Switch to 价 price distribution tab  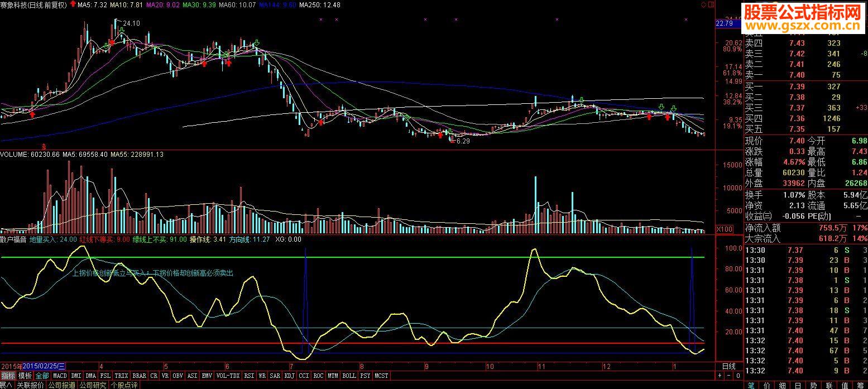click(x=767, y=385)
